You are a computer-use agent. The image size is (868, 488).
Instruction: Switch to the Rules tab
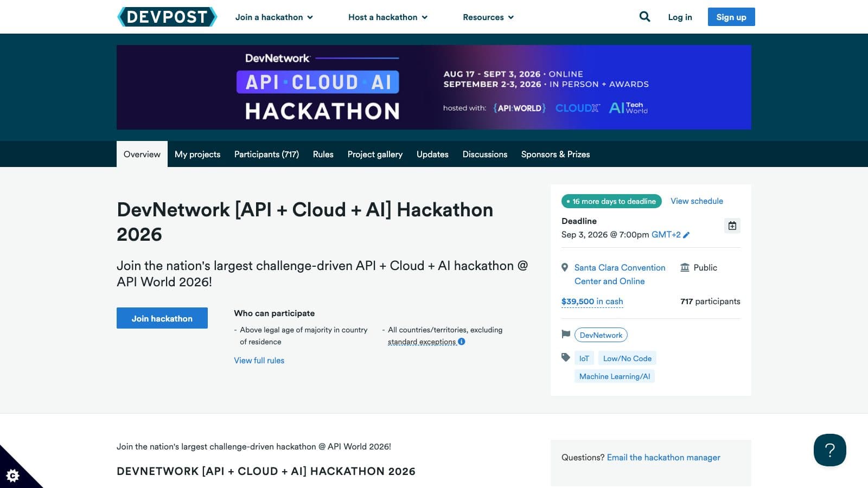click(x=323, y=154)
